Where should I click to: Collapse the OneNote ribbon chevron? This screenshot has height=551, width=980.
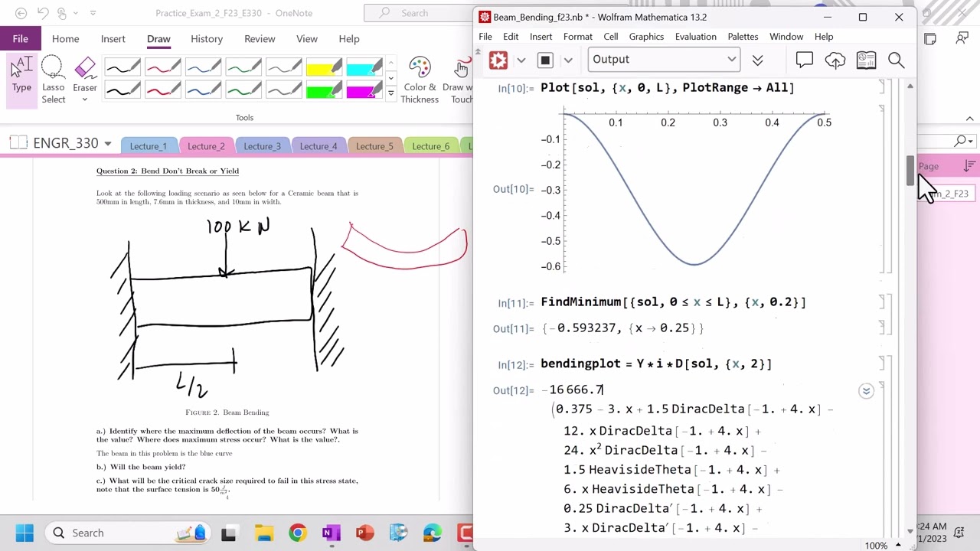point(970,119)
